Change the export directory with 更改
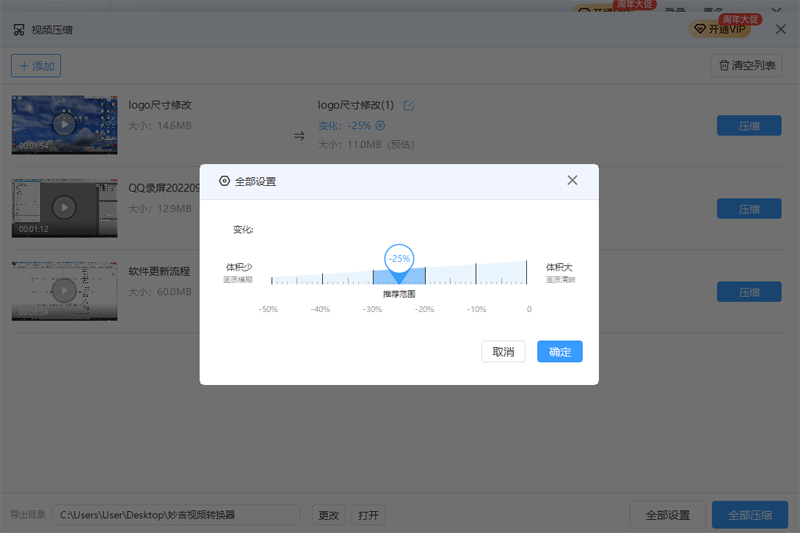 (329, 515)
